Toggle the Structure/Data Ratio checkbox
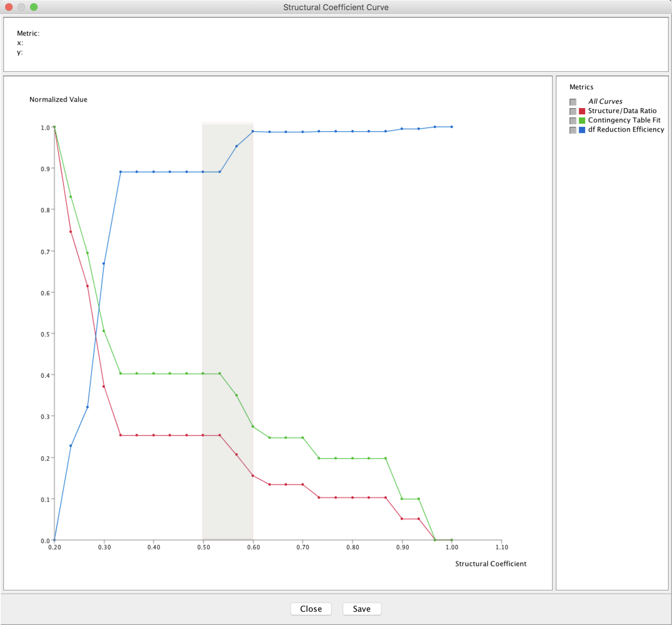672x625 pixels. tap(573, 111)
